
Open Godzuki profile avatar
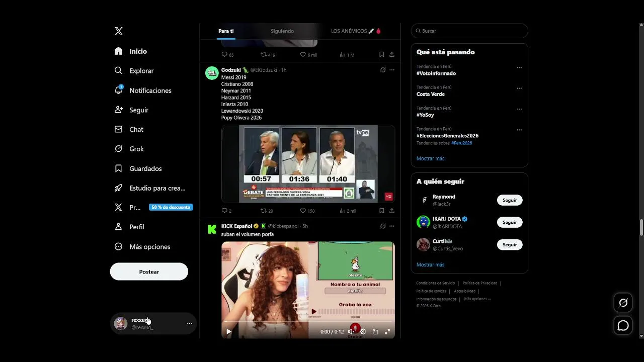(212, 73)
